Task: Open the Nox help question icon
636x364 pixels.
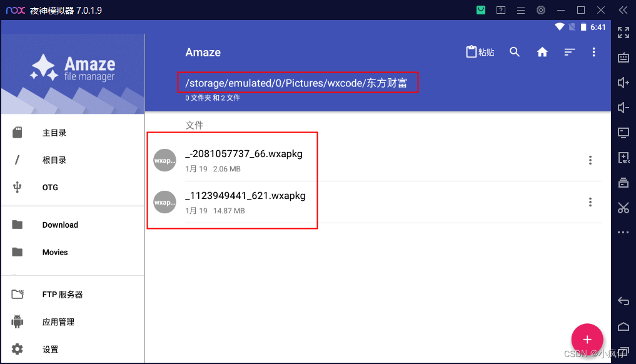Action: pos(501,10)
